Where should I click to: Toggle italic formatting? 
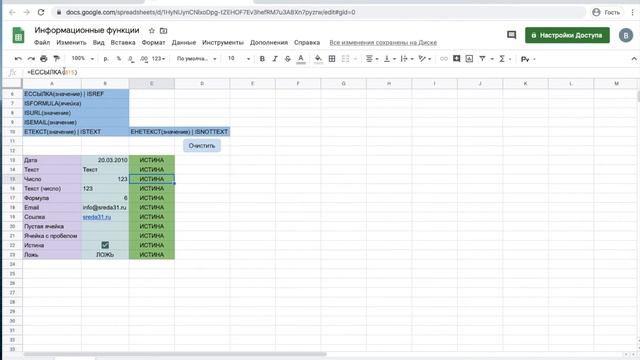pos(275,59)
